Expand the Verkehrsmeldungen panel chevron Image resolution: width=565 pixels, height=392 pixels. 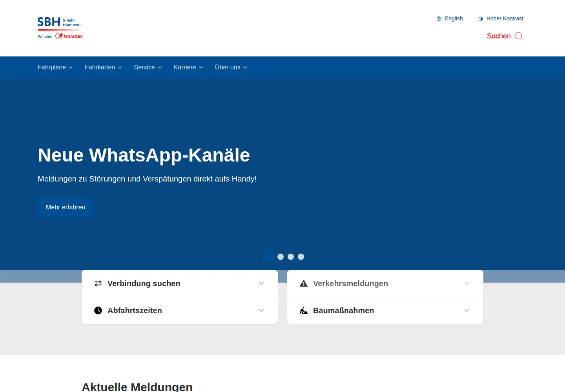click(467, 283)
